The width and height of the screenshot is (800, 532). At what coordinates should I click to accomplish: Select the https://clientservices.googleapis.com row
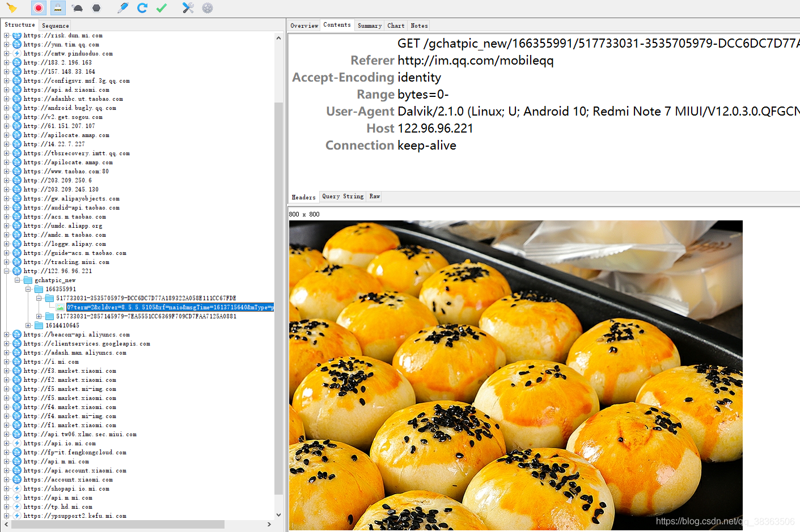[87, 344]
